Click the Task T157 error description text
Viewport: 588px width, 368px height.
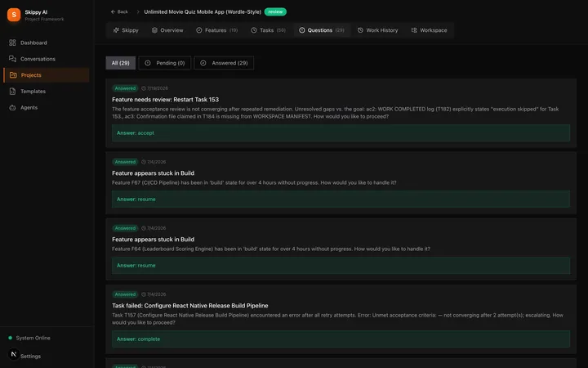(337, 319)
